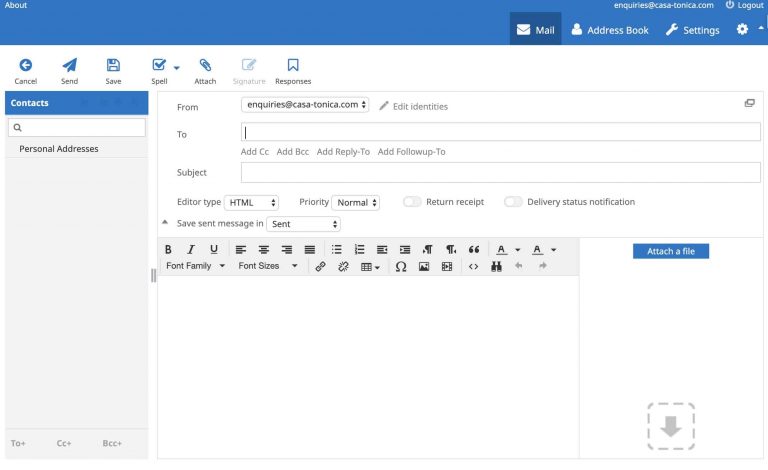Open Responses from the bookmark icon
The image size is (768, 470).
[293, 65]
